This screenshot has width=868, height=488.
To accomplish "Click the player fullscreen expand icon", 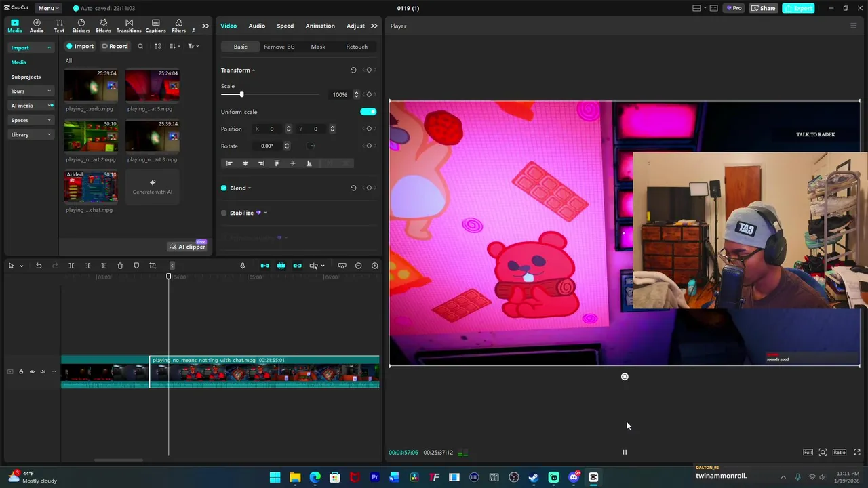I will coord(857,452).
